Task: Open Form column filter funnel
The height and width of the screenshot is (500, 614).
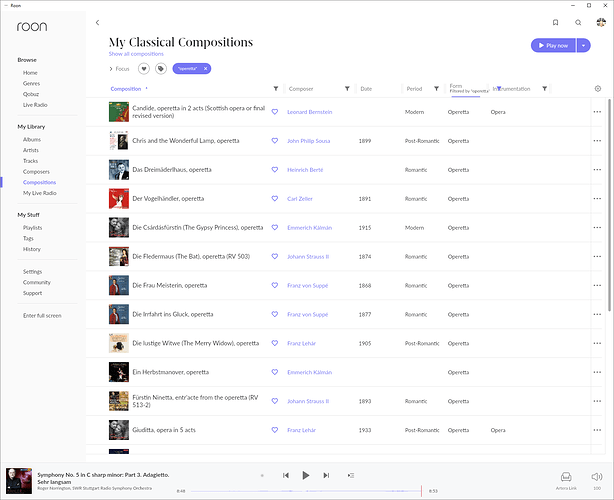Action: pyautogui.click(x=499, y=88)
